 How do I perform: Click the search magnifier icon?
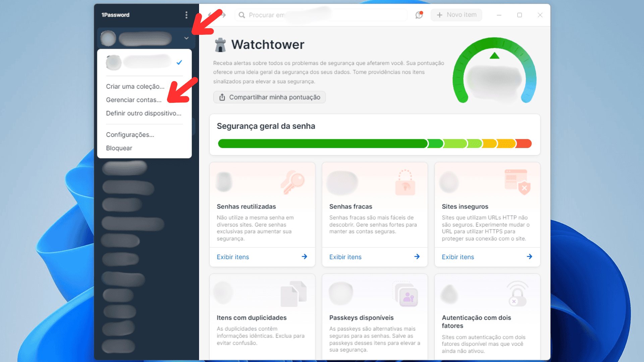click(241, 15)
